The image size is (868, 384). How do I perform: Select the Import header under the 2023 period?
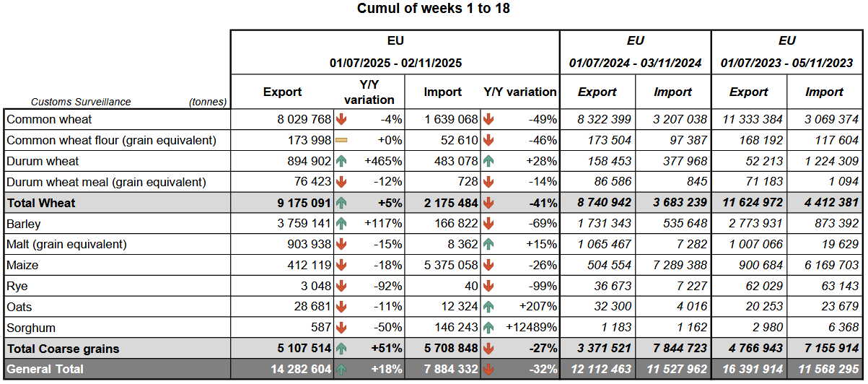(824, 92)
